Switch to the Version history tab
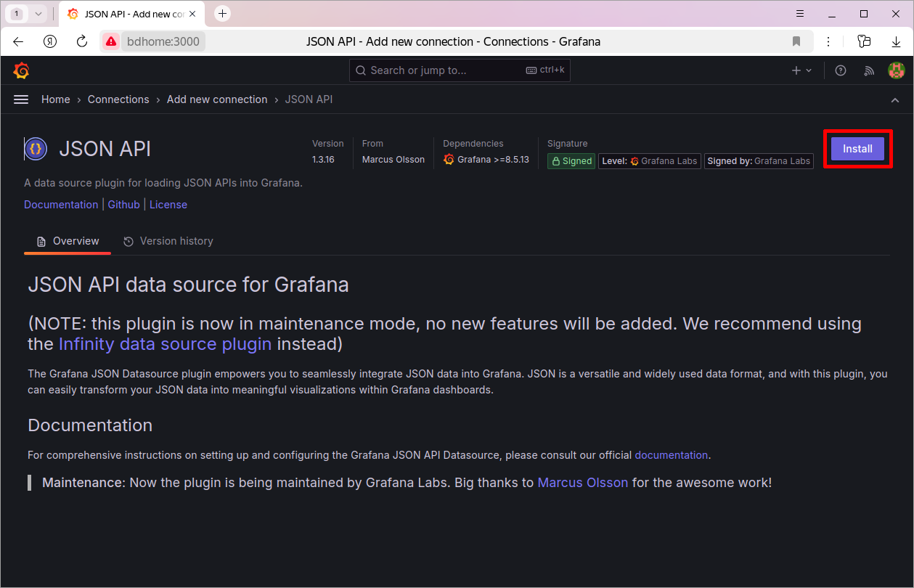Viewport: 914px width, 588px height. (x=168, y=241)
